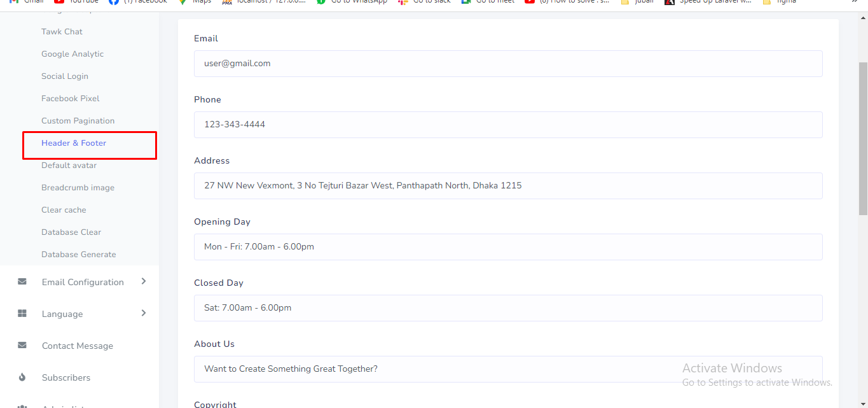This screenshot has height=408, width=868.
Task: Click the Subscribers flame icon
Action: pyautogui.click(x=22, y=377)
